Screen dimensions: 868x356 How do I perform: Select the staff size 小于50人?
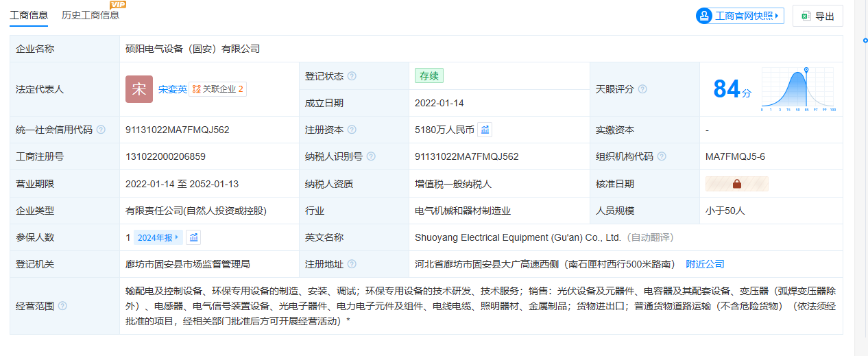pos(725,211)
